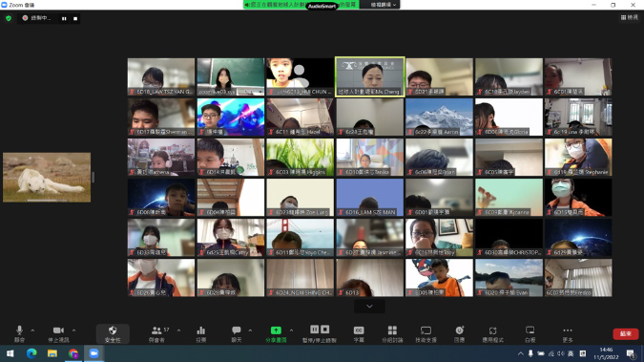The width and height of the screenshot is (644, 362).
Task: Open the Breakout Rooms grid icon
Action: pyautogui.click(x=392, y=333)
